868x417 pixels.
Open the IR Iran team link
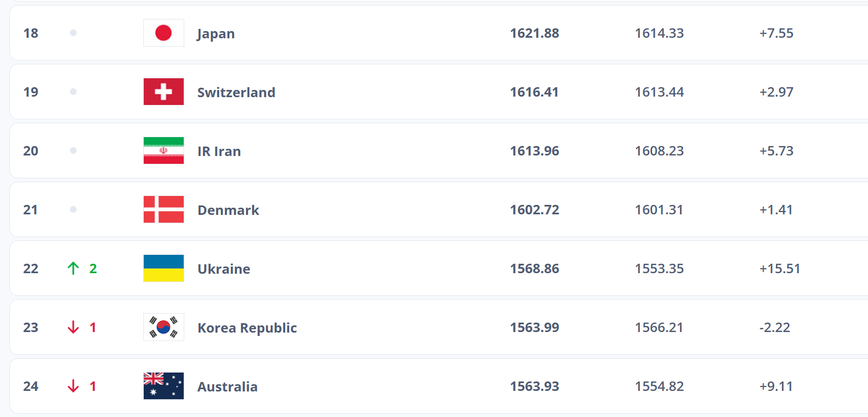pyautogui.click(x=219, y=151)
